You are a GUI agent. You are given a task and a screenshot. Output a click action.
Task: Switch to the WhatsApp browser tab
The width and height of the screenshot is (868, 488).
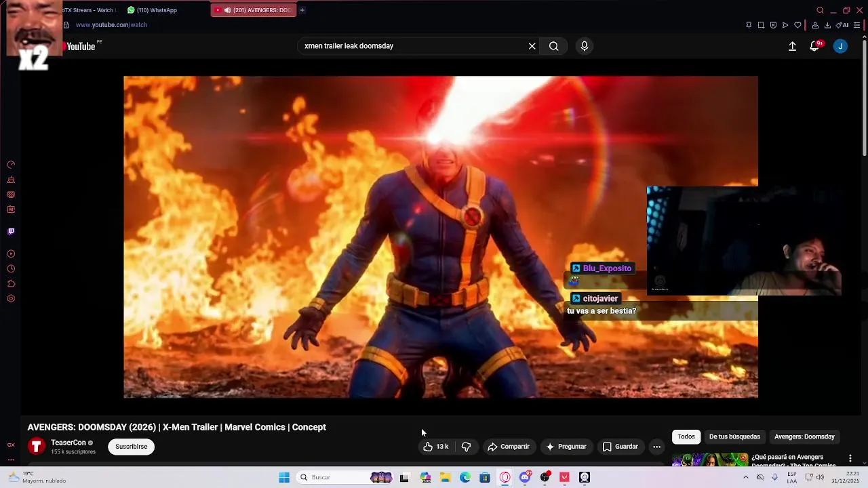click(x=153, y=10)
